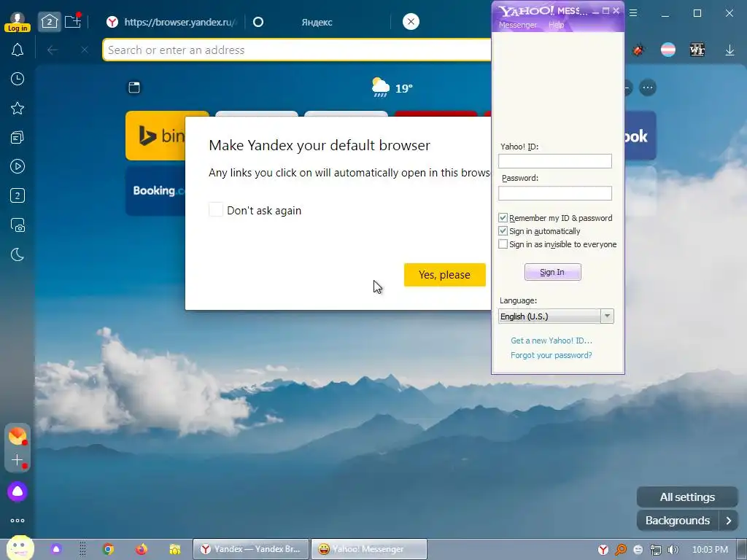Viewport: 747px width, 560px height.
Task: Open the downloads arrow icon
Action: pos(729,50)
